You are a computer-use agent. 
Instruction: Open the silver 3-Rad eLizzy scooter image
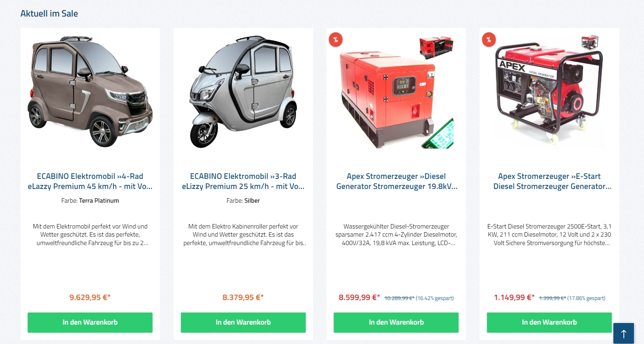243,91
